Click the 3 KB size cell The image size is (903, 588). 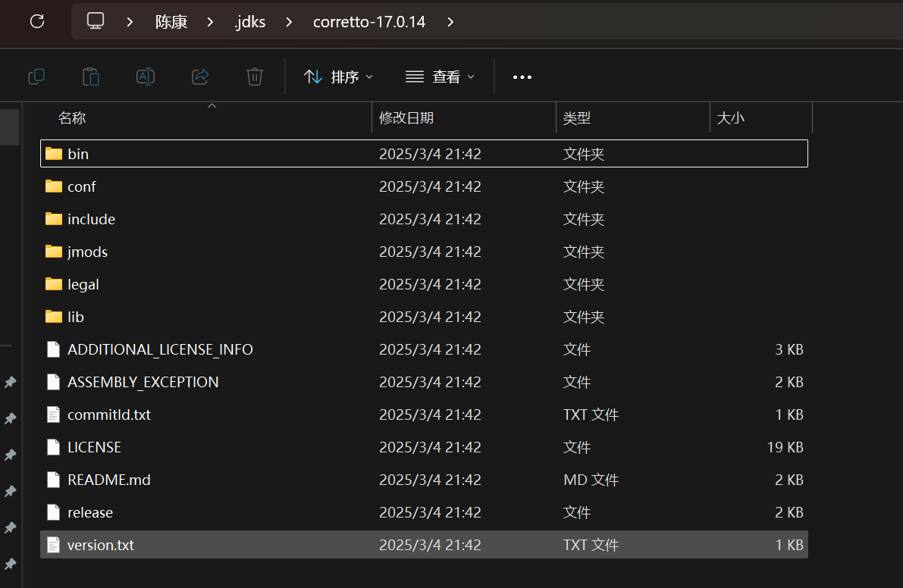tap(789, 349)
